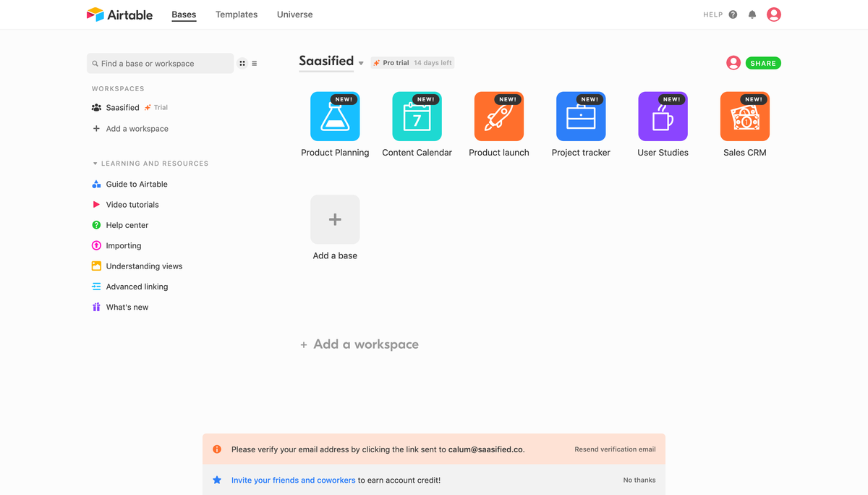Viewport: 868px width, 495px height.
Task: Open the Guide to Airtable link
Action: tap(137, 185)
